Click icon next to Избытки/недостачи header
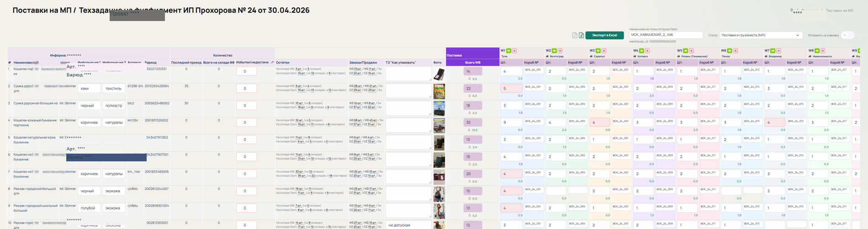 [272, 63]
